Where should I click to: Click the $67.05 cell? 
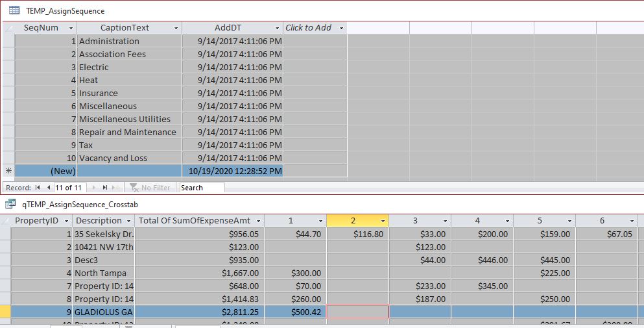point(606,234)
